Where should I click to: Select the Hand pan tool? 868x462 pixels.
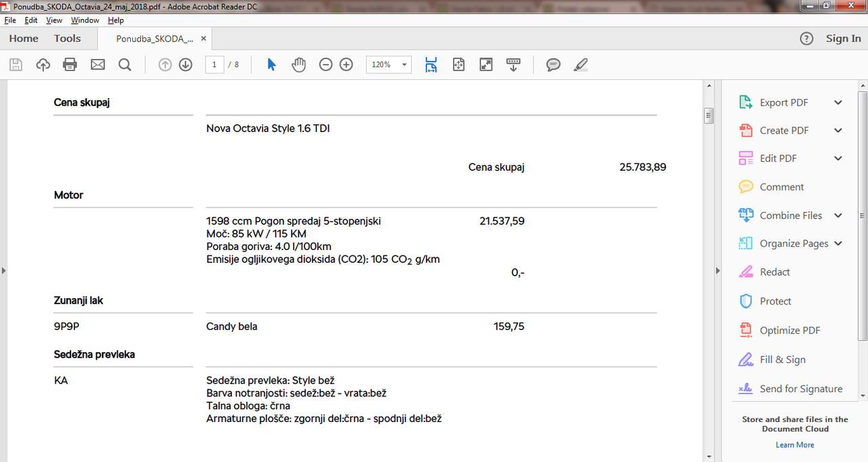(x=298, y=65)
